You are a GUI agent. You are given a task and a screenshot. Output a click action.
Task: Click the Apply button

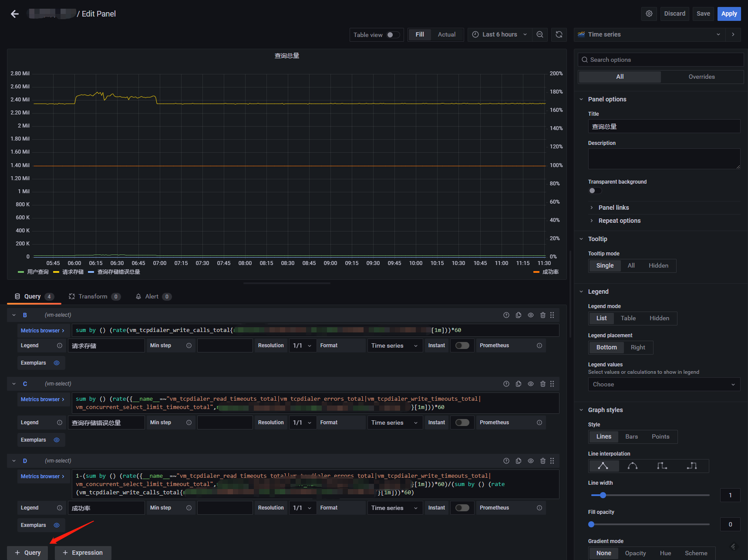[x=728, y=13]
